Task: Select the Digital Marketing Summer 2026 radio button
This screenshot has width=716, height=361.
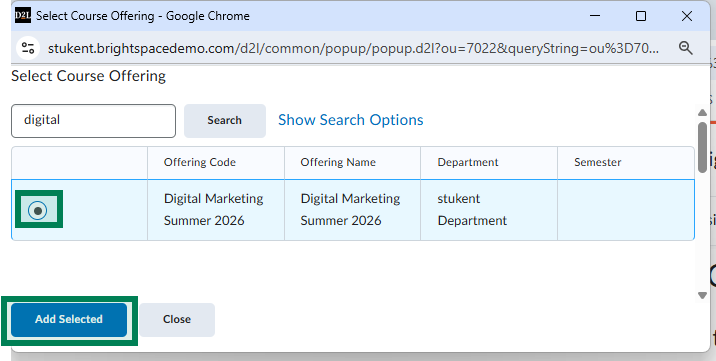Action: 37,210
